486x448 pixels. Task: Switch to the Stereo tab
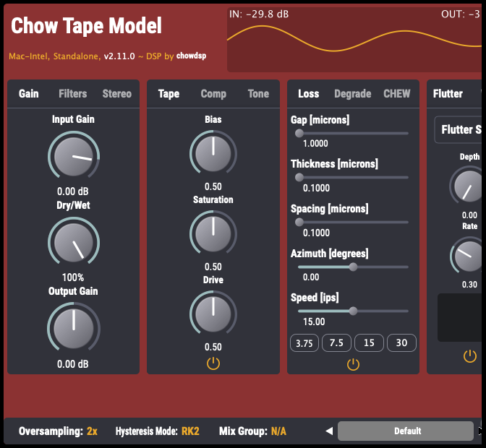click(117, 93)
